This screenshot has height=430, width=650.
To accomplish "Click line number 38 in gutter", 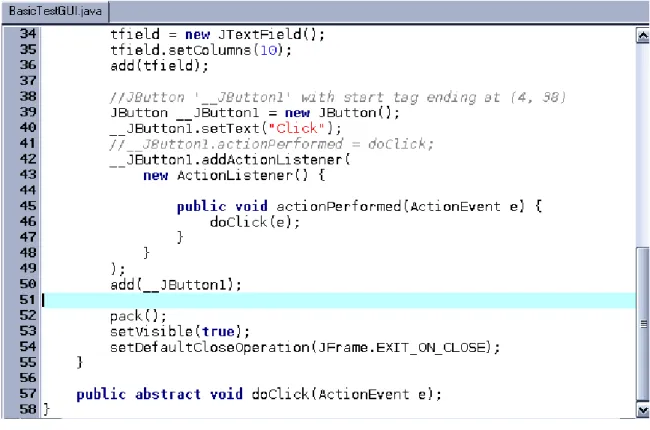I will pyautogui.click(x=28, y=96).
